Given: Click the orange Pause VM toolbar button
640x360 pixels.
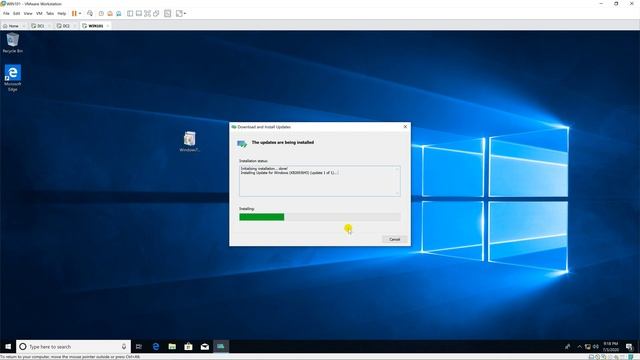Looking at the screenshot, I should tap(74, 13).
